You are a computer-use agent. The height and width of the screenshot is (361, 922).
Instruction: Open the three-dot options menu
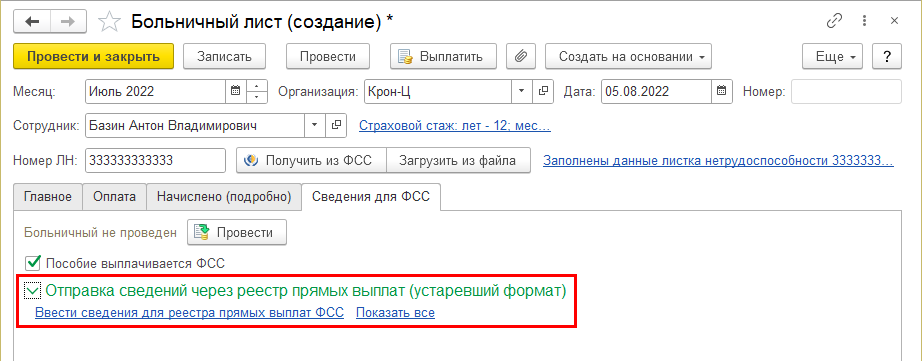pos(864,22)
